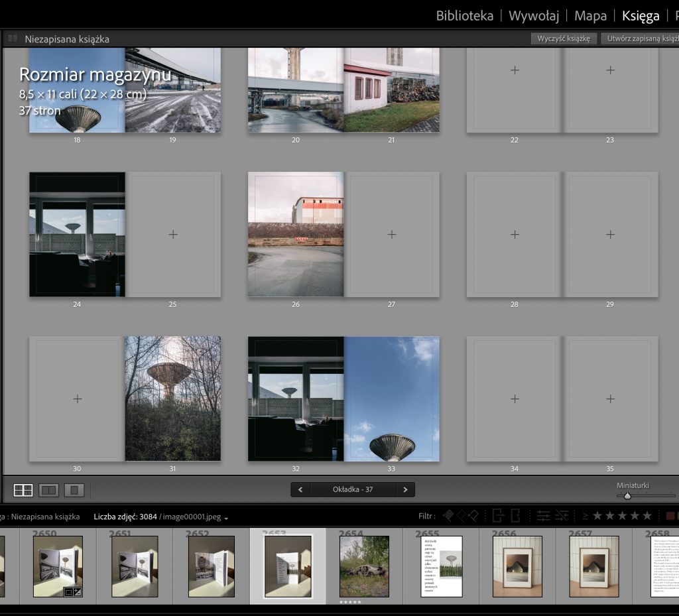
Task: Go to previous page with left arrow
Action: click(300, 490)
